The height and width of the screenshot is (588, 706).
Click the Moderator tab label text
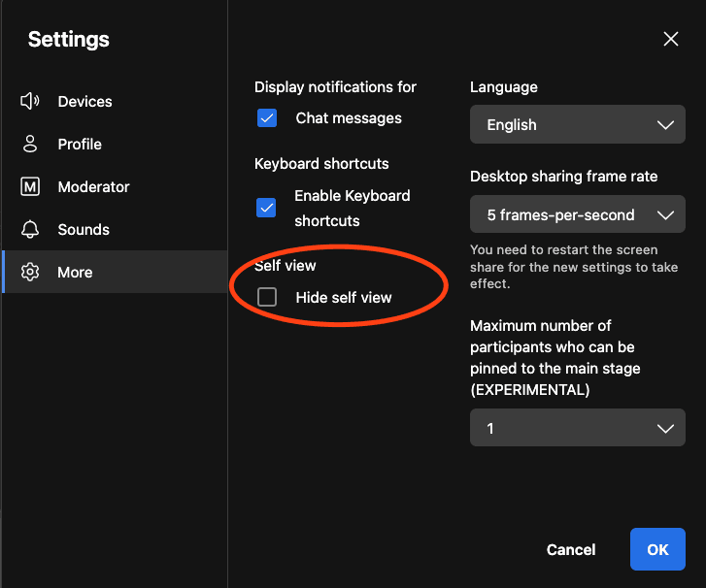(x=93, y=187)
